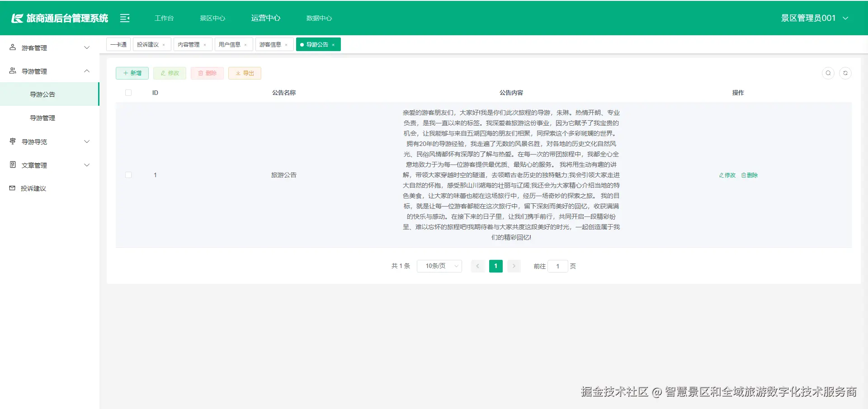Toggle the select-all checkbox in table header
The width and height of the screenshot is (868, 409).
pyautogui.click(x=128, y=92)
